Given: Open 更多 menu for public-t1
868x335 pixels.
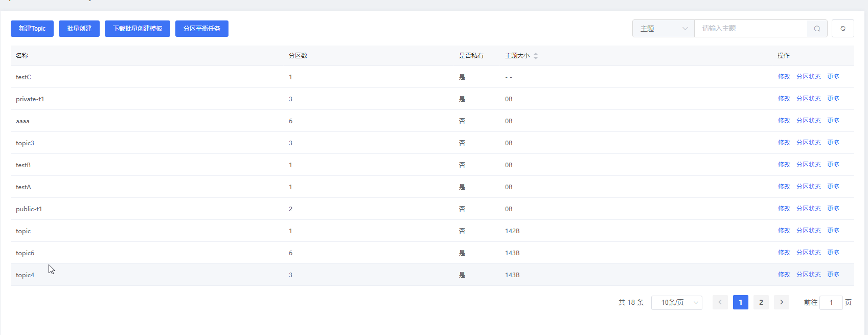Looking at the screenshot, I should (833, 209).
